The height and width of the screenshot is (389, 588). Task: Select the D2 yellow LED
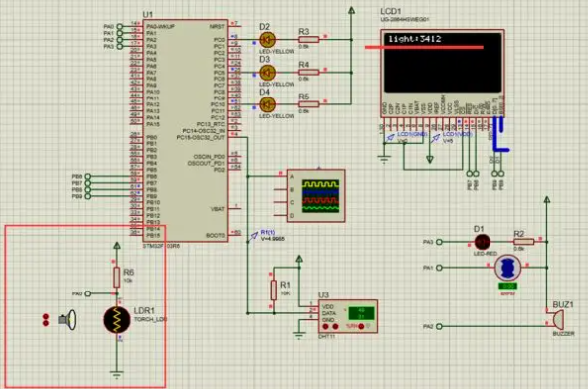(x=267, y=39)
